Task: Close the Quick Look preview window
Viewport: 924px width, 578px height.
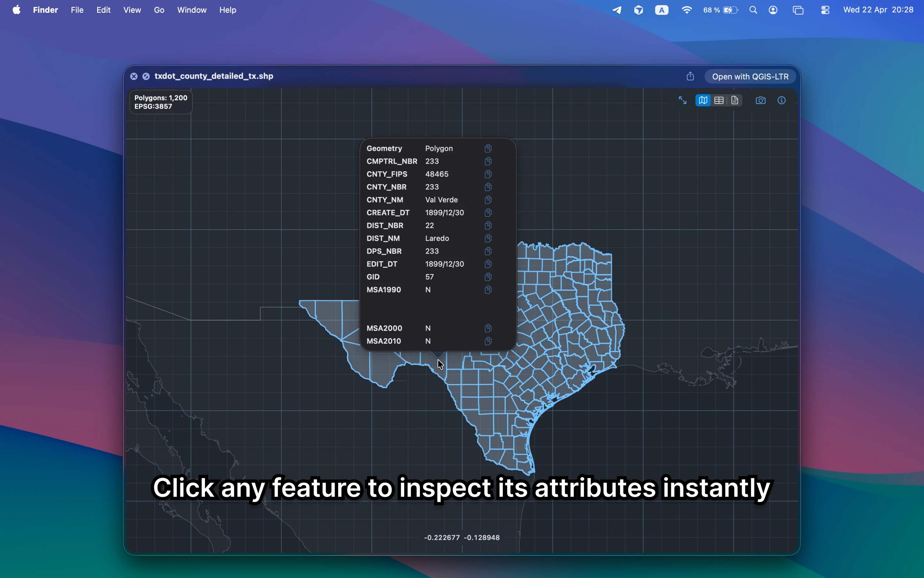Action: (134, 76)
